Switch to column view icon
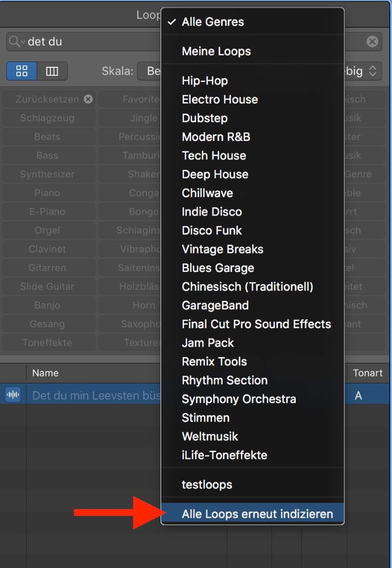Viewport: 392px width, 568px height. click(x=52, y=71)
